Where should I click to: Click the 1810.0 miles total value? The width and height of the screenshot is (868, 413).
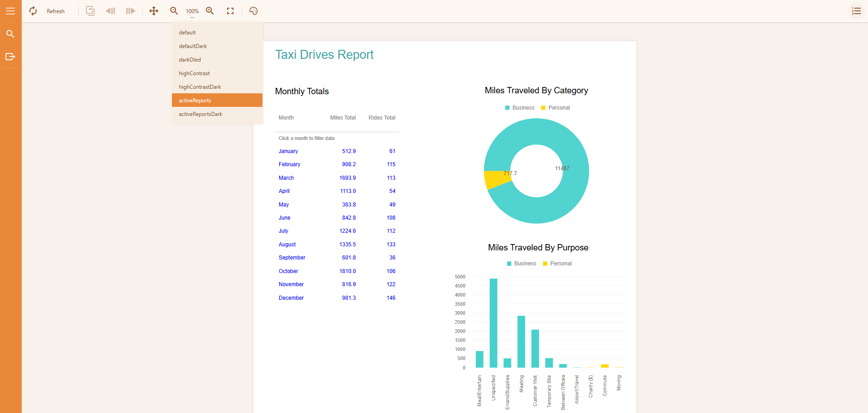[348, 271]
